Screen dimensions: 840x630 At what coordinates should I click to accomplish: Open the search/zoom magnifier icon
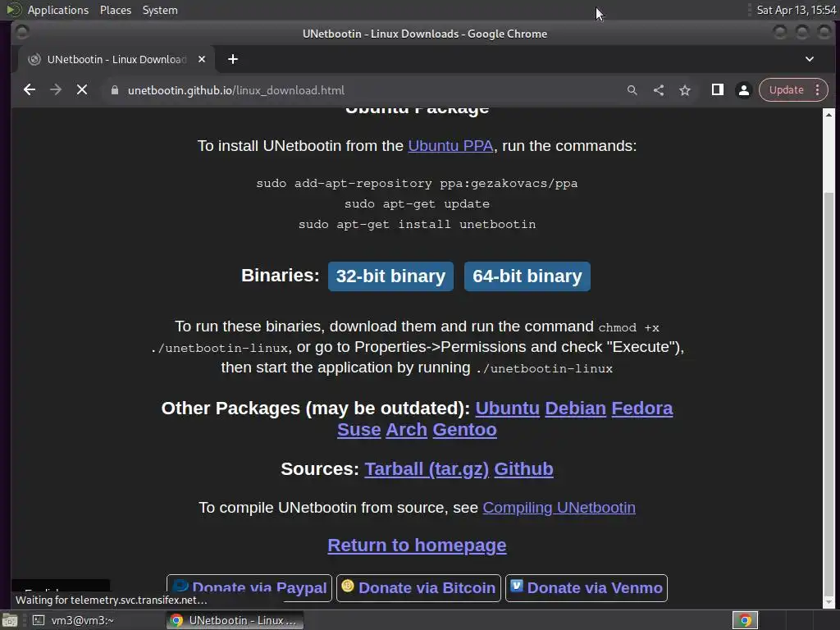click(632, 90)
